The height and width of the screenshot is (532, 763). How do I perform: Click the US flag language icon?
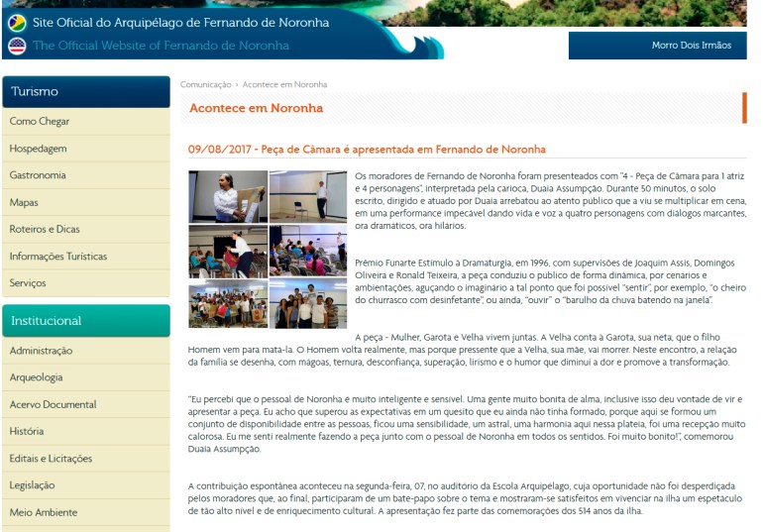tap(16, 46)
